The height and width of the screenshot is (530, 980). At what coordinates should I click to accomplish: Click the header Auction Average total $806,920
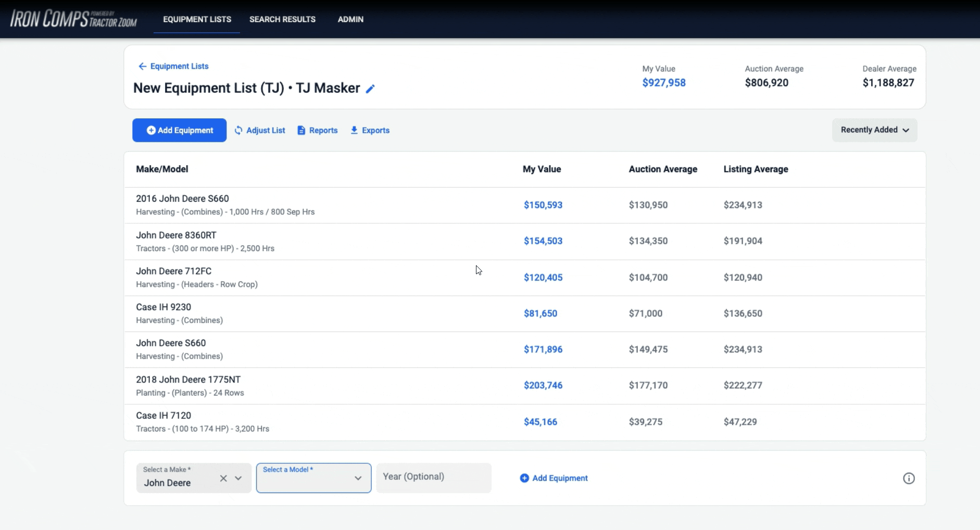point(767,82)
